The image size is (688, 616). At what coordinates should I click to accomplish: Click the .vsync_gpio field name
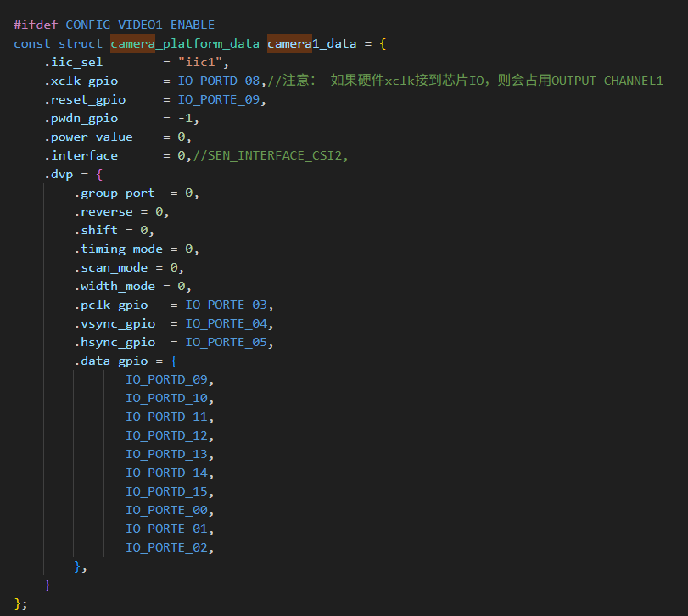click(114, 324)
